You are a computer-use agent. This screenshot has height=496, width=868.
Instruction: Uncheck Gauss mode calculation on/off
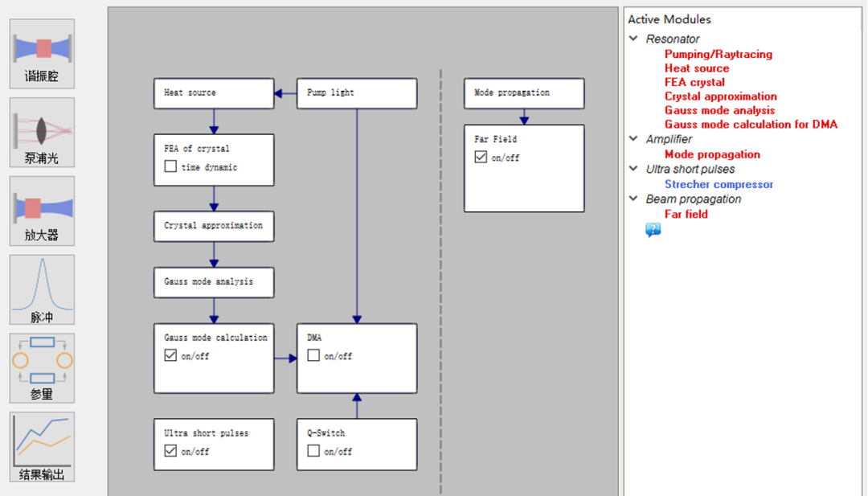click(170, 356)
